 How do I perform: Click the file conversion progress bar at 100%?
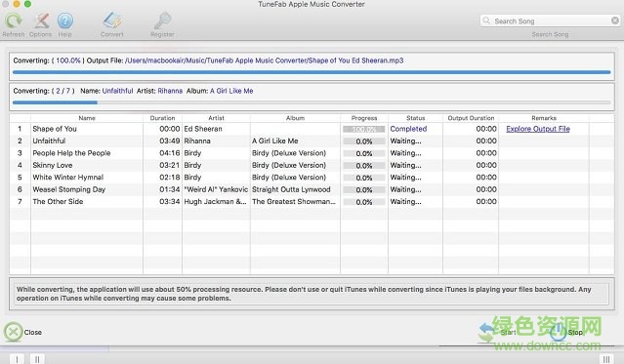(x=312, y=72)
